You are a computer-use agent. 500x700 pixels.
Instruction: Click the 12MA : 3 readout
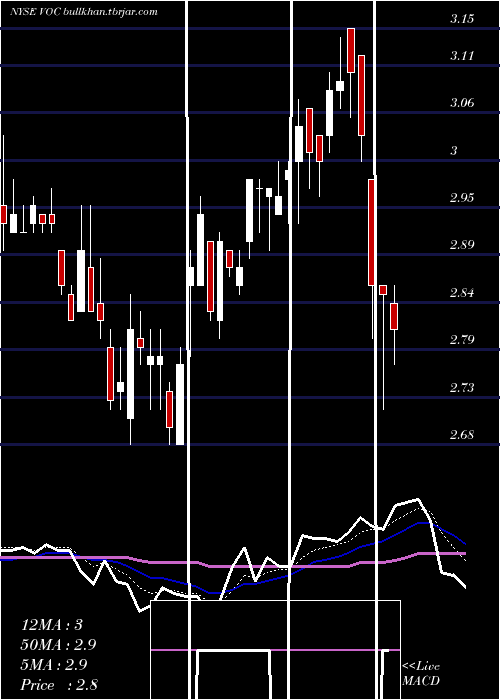(x=52, y=625)
